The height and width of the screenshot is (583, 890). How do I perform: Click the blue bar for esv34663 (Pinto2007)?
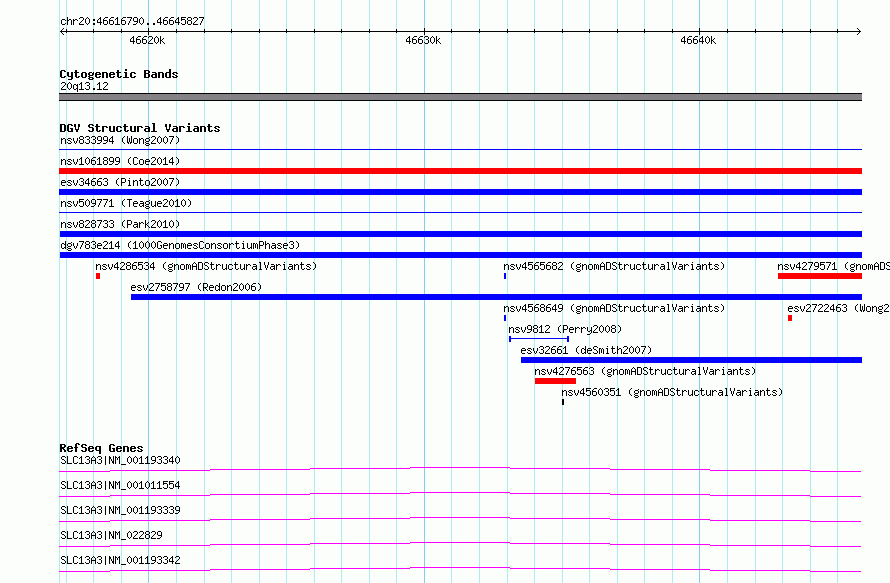click(460, 192)
